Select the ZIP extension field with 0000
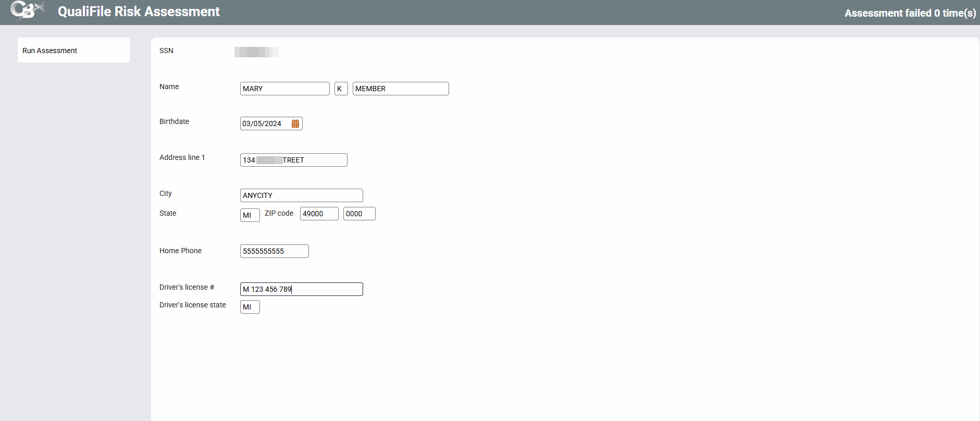 point(359,214)
